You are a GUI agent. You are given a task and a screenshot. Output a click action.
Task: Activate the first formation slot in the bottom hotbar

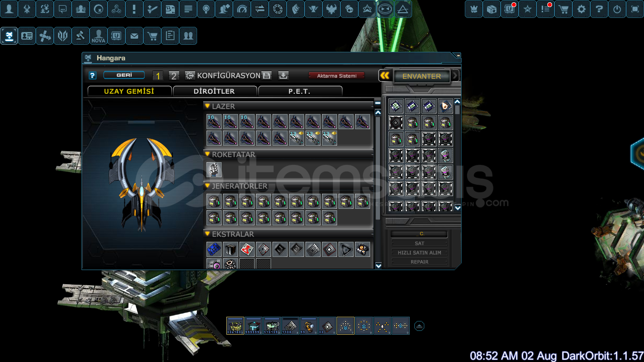tap(346, 326)
